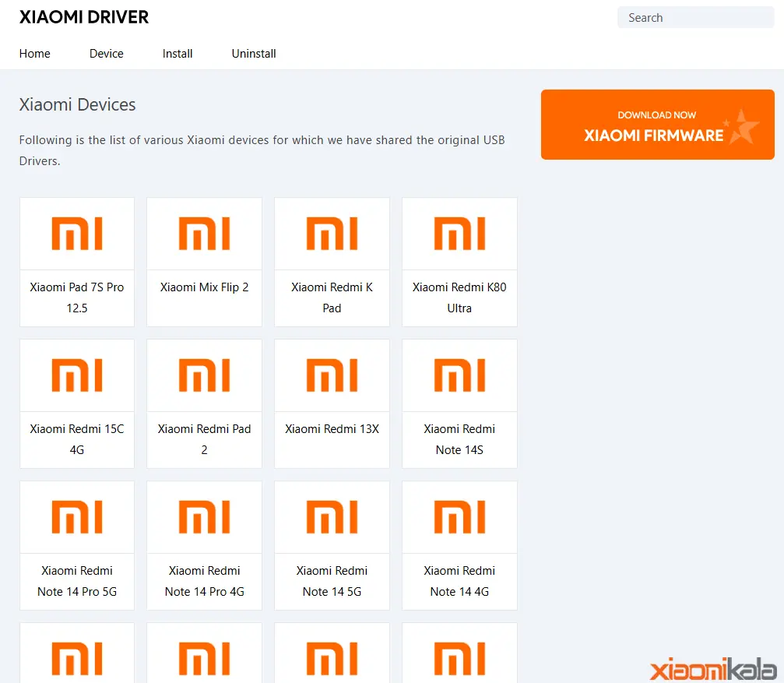Click the Download Now Xiaomi Firmware banner
The height and width of the screenshot is (683, 784).
click(x=657, y=125)
